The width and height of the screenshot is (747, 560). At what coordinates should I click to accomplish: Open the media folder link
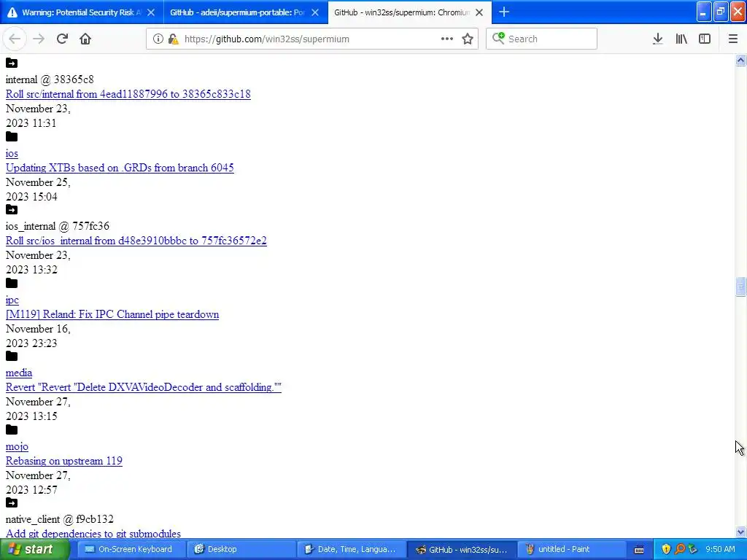click(x=19, y=373)
